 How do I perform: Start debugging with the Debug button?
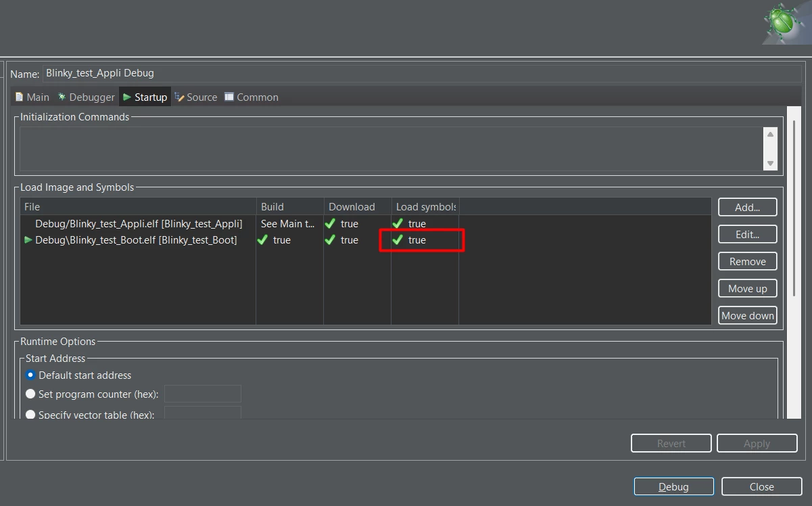click(673, 486)
